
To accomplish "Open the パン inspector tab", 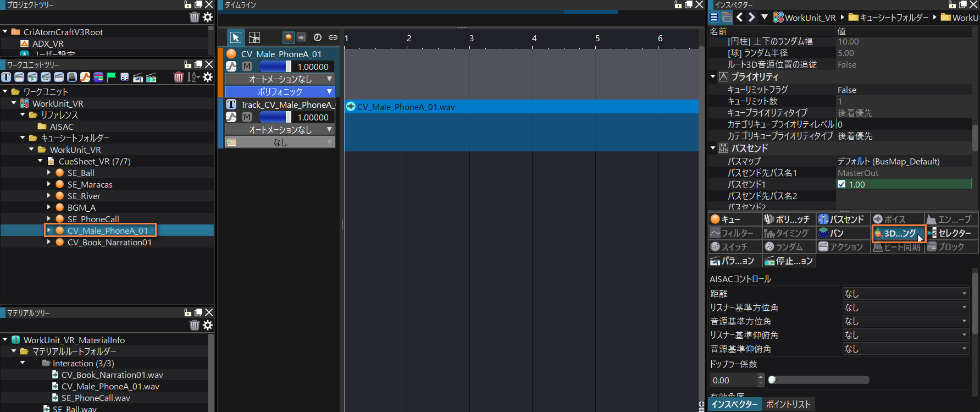I will coord(843,233).
